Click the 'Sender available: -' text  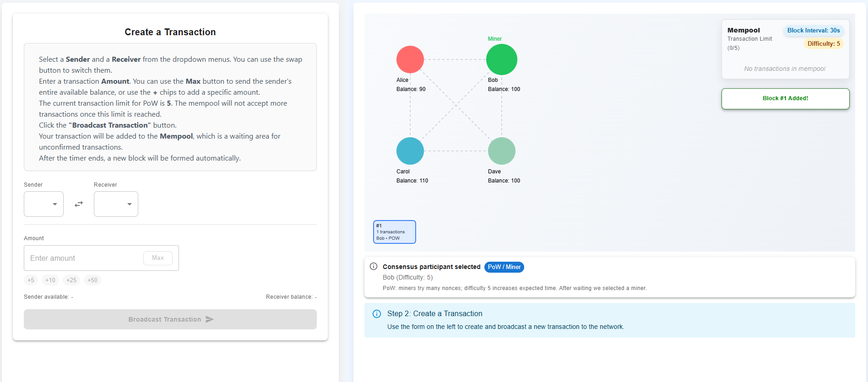point(49,297)
